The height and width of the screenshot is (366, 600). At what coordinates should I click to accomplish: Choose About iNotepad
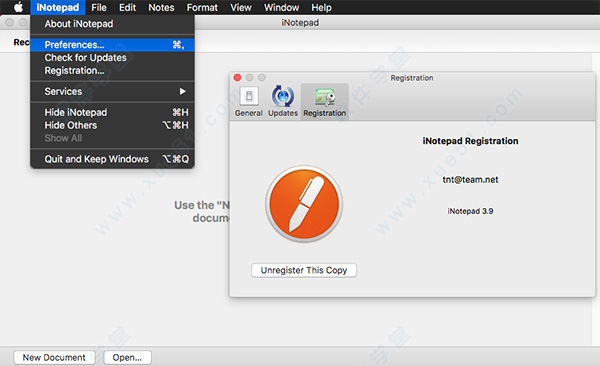click(x=112, y=24)
